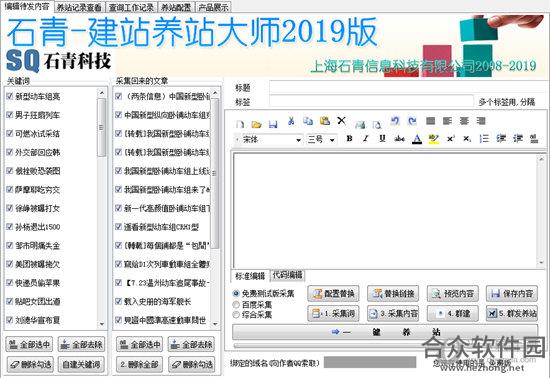550x378 pixels.
Task: Toggle the 快递员偷苹果 keyword checkbox
Action: coord(9,283)
